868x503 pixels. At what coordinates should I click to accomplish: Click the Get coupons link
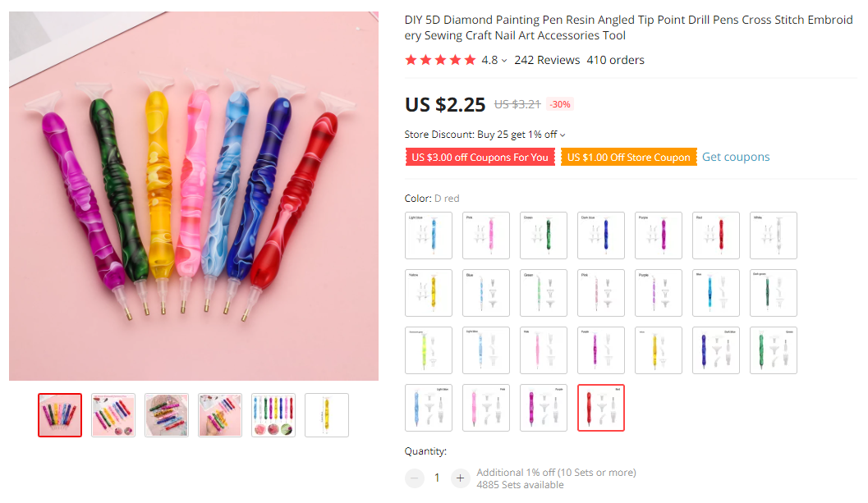coord(736,157)
